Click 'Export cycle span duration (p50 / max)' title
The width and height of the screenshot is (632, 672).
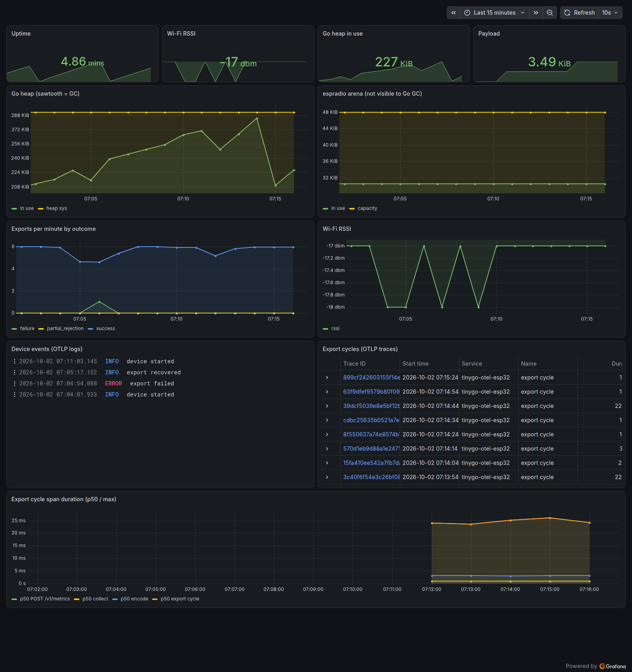pos(64,499)
